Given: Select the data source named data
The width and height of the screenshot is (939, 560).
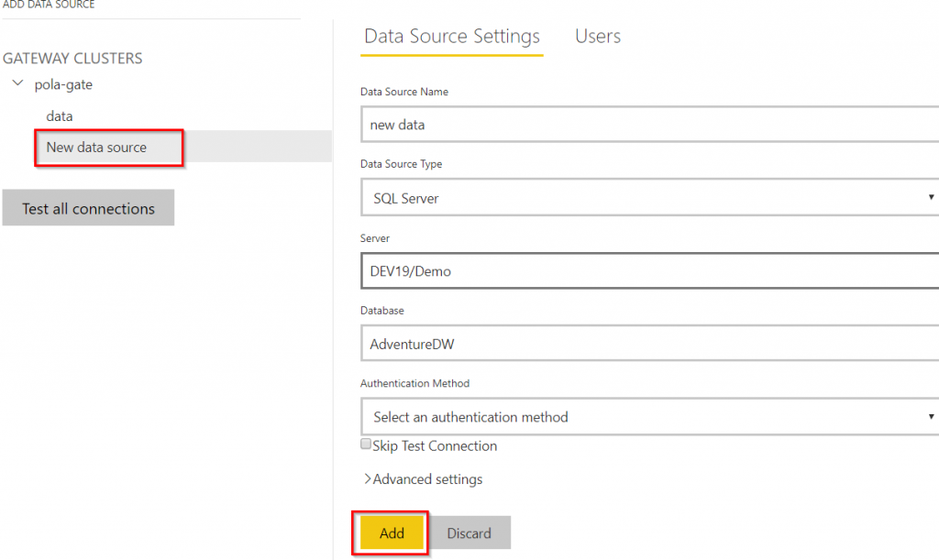Looking at the screenshot, I should 60,115.
